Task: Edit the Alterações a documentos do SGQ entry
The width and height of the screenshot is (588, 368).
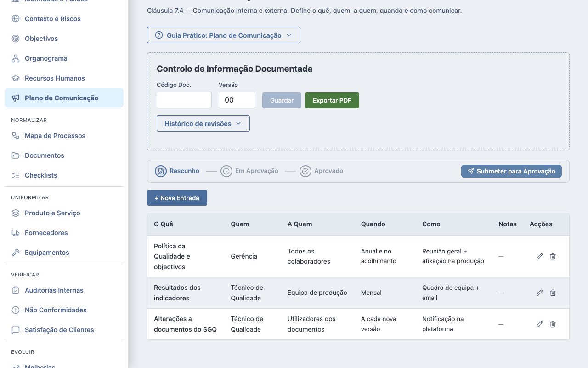Action: (x=539, y=324)
